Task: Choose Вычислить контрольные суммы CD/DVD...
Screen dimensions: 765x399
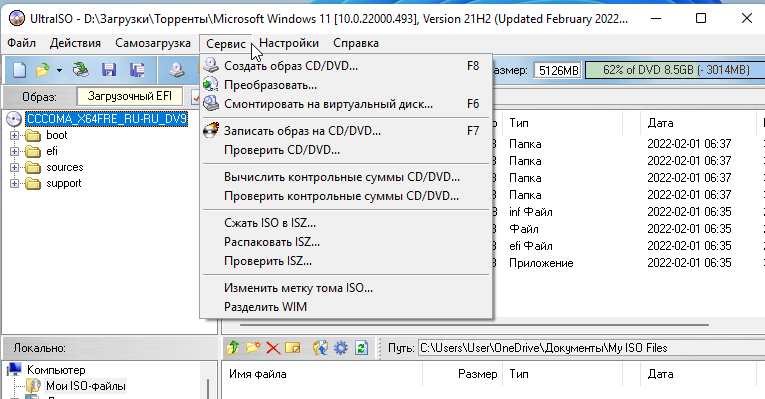Action: click(345, 177)
